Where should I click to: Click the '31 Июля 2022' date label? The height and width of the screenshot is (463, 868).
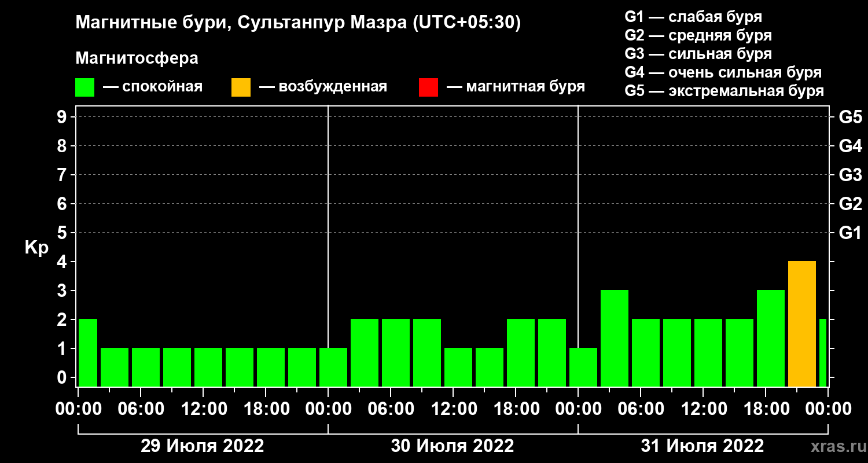pos(703,446)
